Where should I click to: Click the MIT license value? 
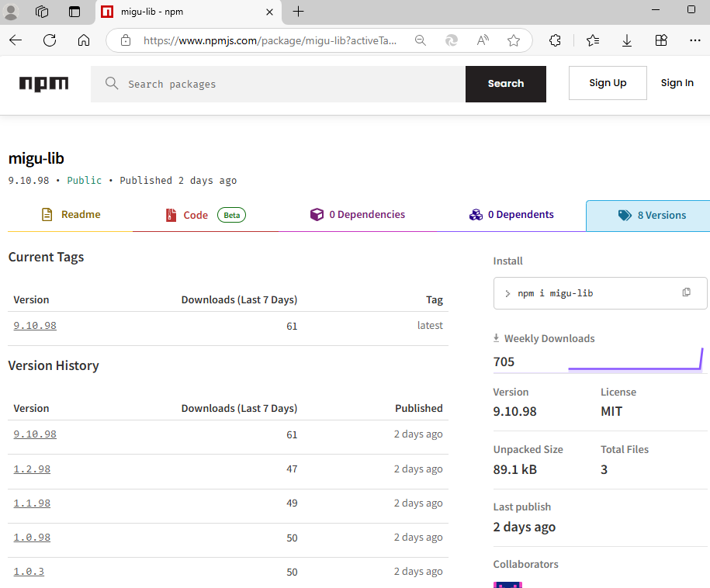coord(611,411)
